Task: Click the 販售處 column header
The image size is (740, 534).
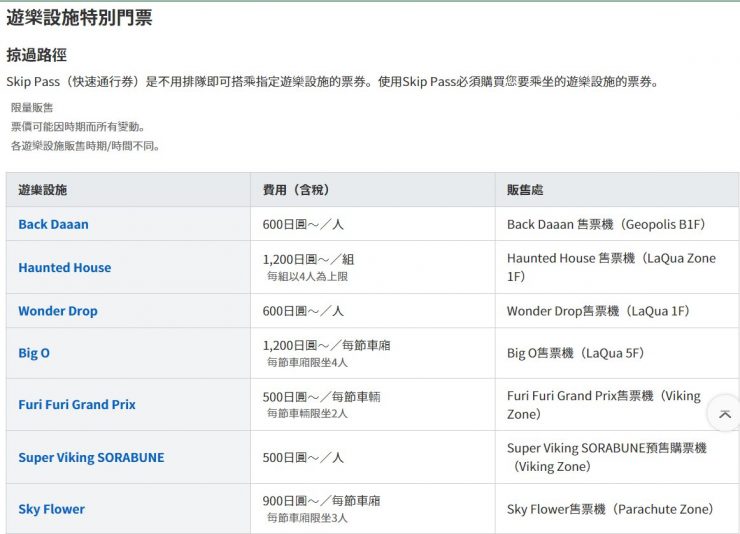Action: [x=525, y=190]
